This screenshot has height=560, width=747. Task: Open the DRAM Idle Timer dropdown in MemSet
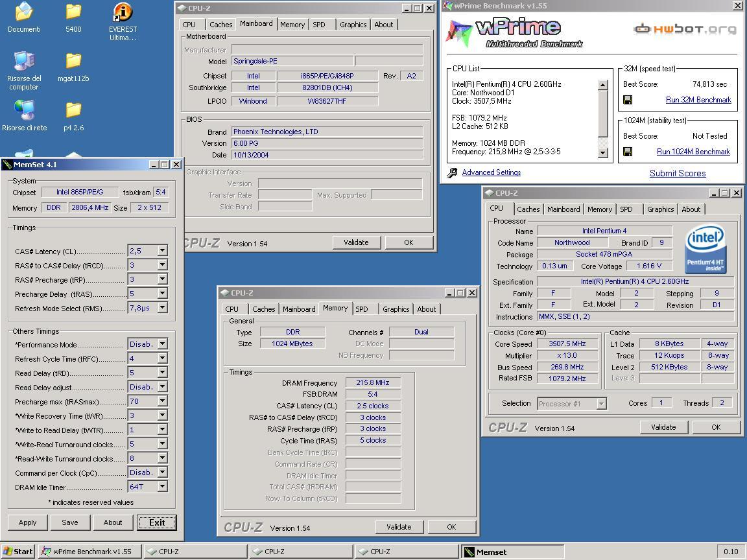tap(163, 486)
